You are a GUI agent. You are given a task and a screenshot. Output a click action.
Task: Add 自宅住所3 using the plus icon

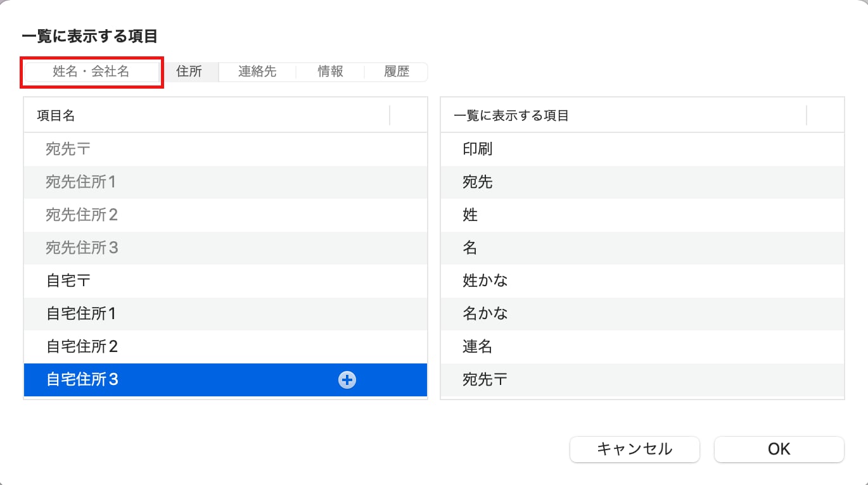[x=347, y=380]
